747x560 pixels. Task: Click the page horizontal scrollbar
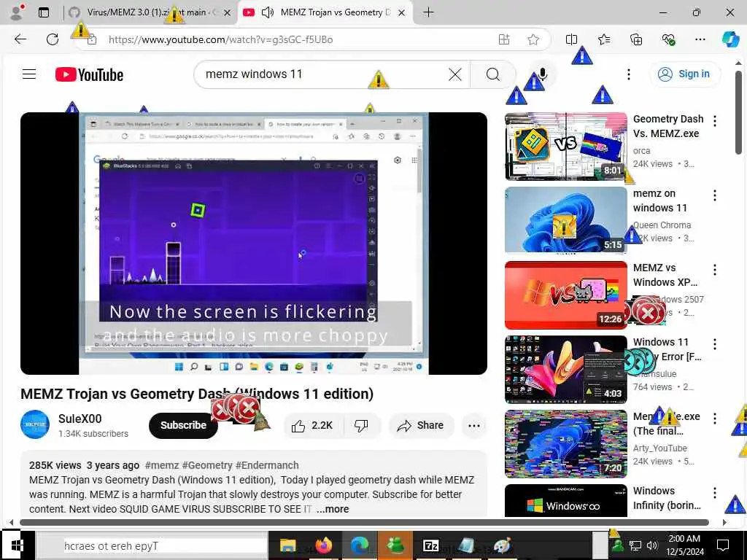point(365,522)
